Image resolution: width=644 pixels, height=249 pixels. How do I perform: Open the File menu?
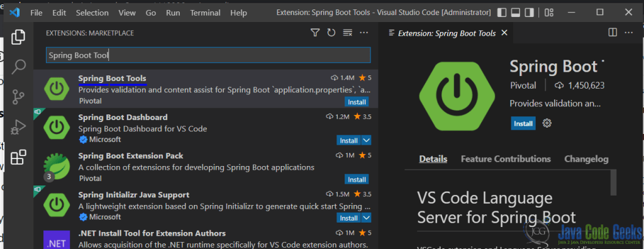(x=36, y=13)
